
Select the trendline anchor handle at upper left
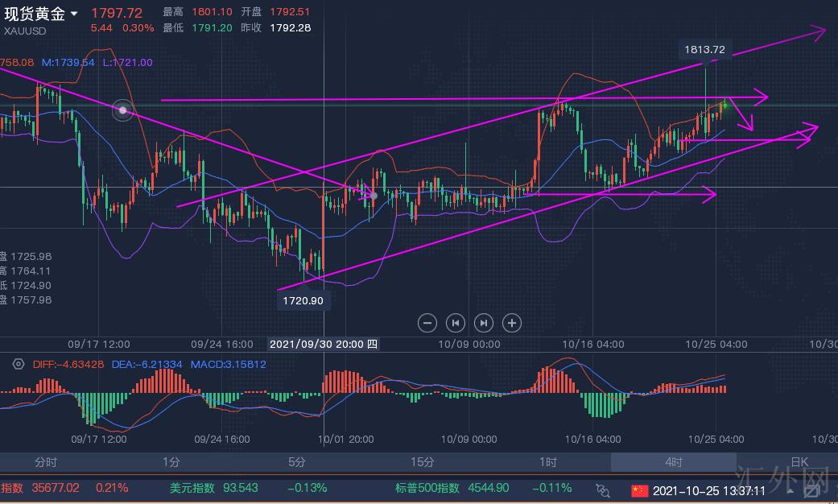point(122,110)
